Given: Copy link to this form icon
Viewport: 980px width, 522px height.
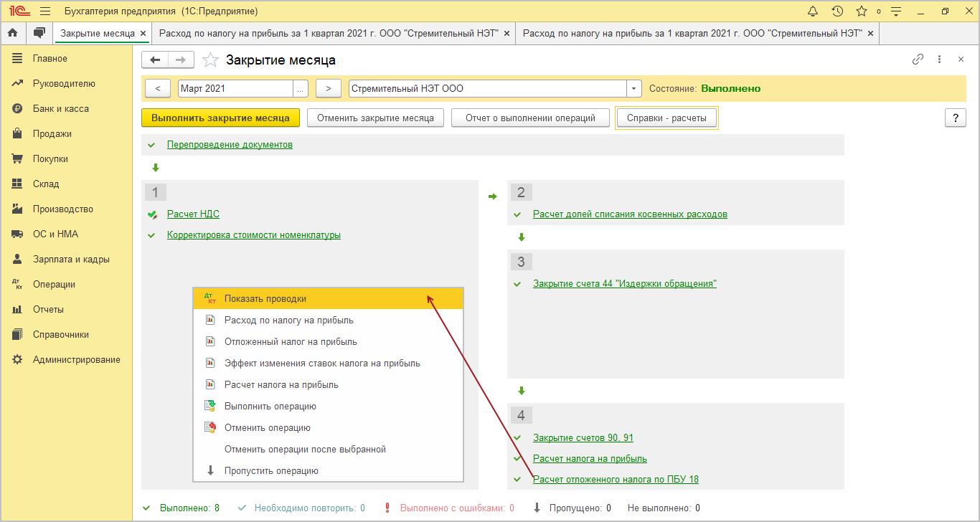Looking at the screenshot, I should click(x=918, y=60).
